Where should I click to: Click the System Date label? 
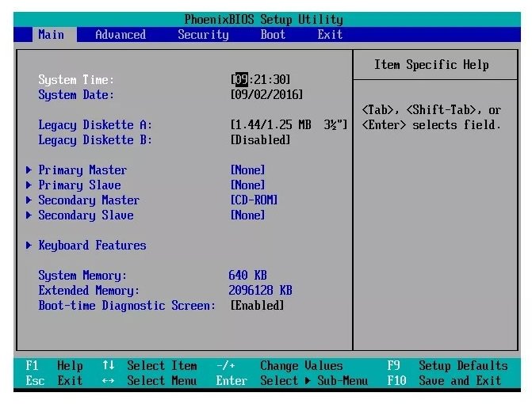[76, 95]
